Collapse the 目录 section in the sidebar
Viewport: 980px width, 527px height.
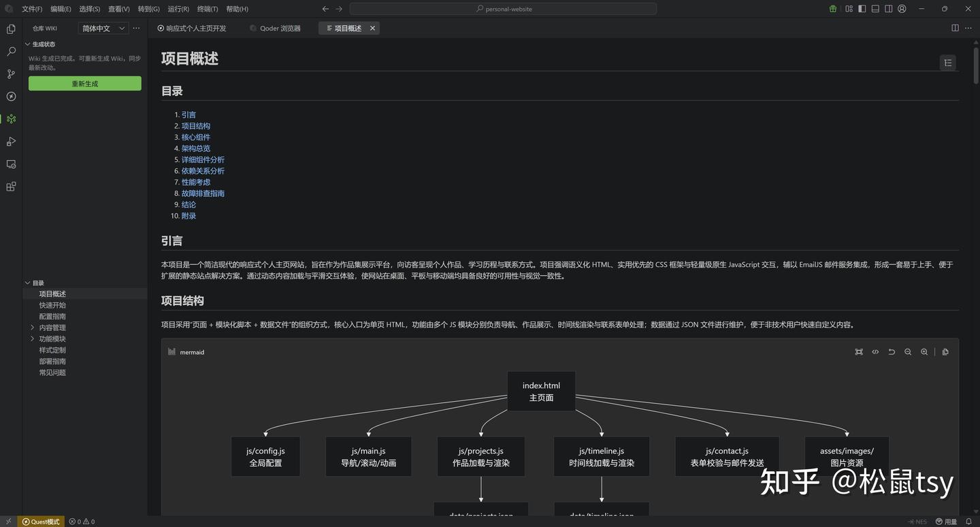(x=37, y=283)
